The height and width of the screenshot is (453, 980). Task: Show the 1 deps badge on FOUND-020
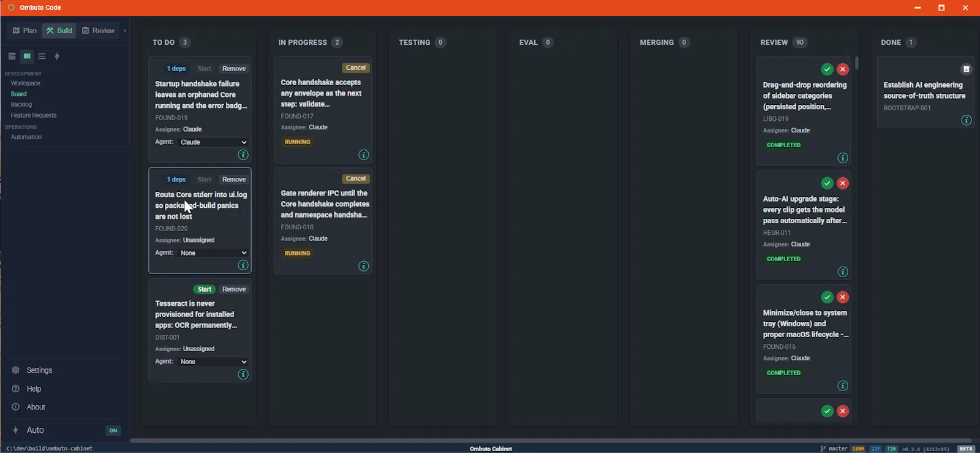click(x=176, y=180)
